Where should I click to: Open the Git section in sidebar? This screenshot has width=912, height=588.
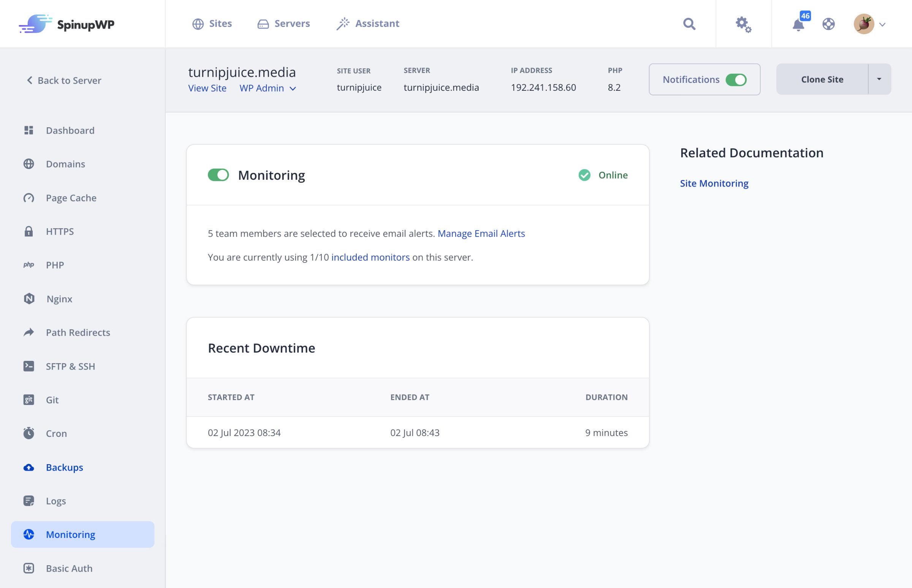[52, 400]
